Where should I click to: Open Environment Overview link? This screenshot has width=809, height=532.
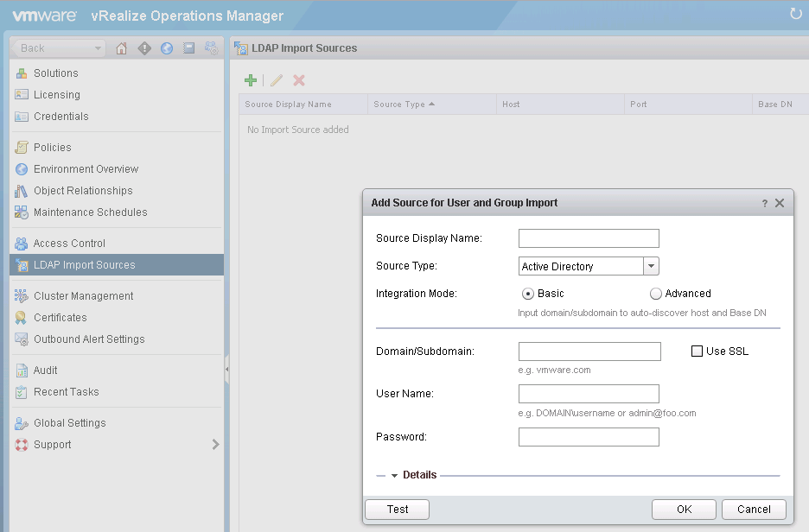86,169
